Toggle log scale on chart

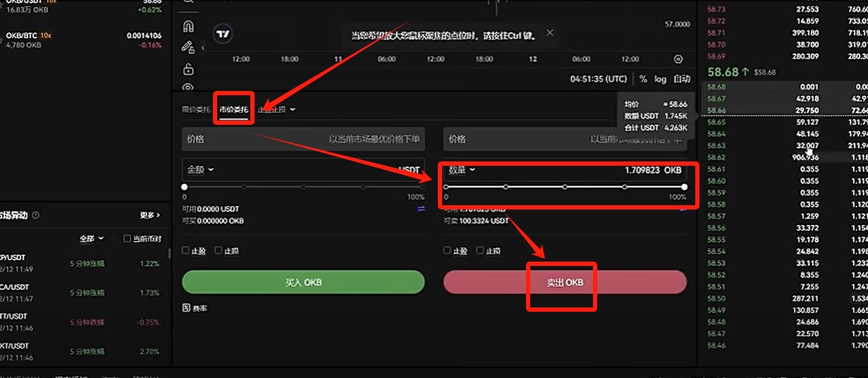660,79
